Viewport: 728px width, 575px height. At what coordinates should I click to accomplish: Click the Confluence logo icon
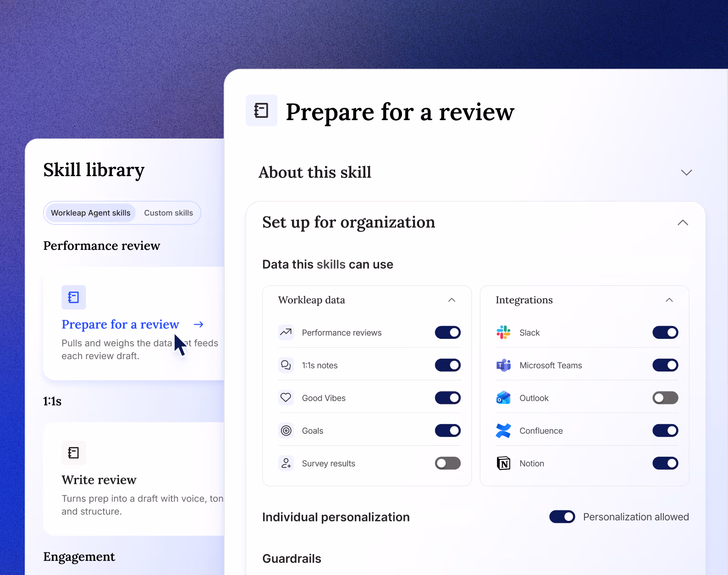click(x=503, y=431)
